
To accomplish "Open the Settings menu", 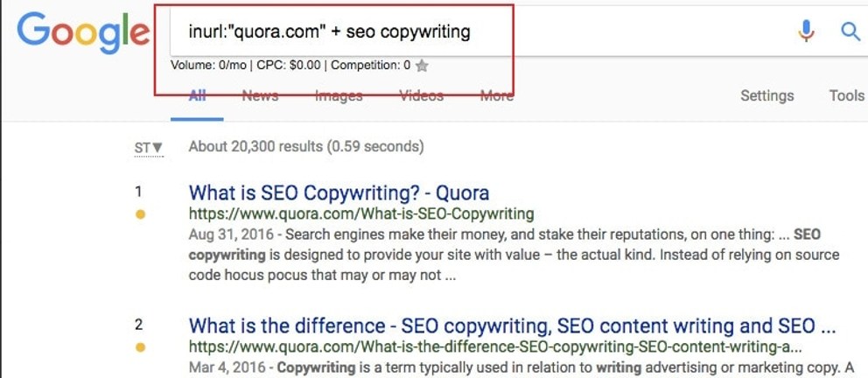I will 766,95.
